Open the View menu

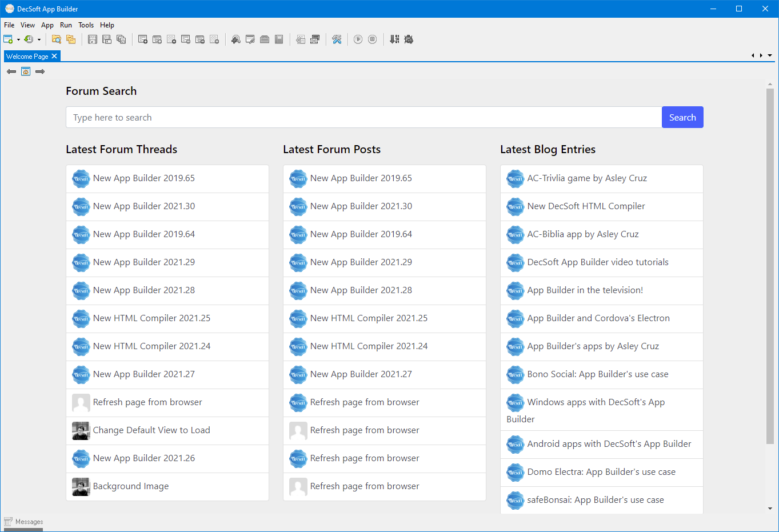click(x=27, y=25)
